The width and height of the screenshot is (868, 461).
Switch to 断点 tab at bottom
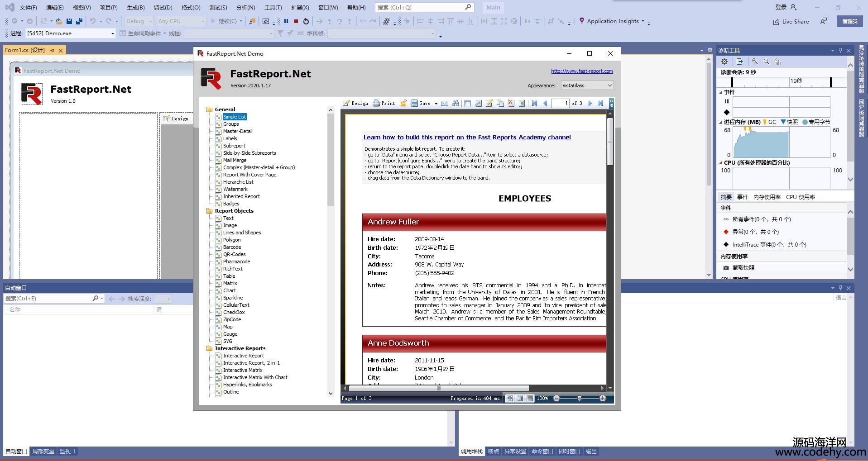pyautogui.click(x=494, y=451)
